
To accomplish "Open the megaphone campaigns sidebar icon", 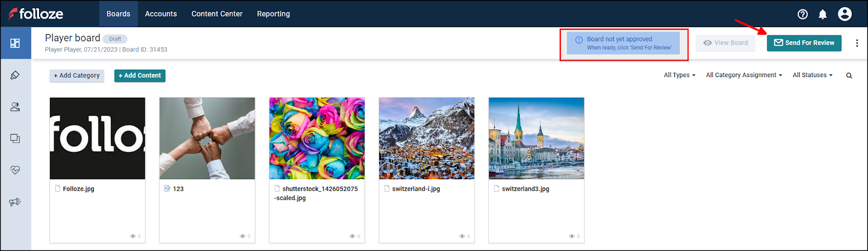I will pos(15,202).
